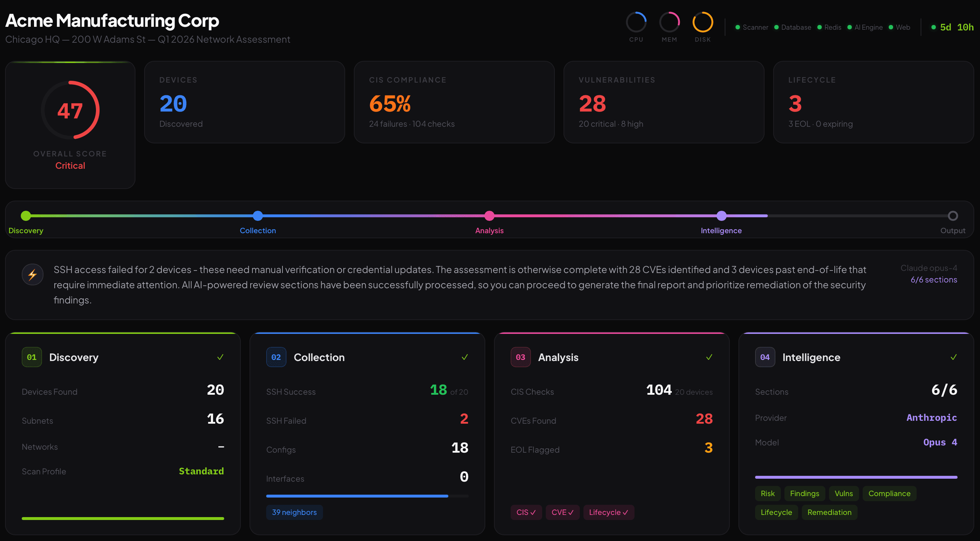
Task: Click the Intelligence panel 04 badge icon
Action: (765, 357)
